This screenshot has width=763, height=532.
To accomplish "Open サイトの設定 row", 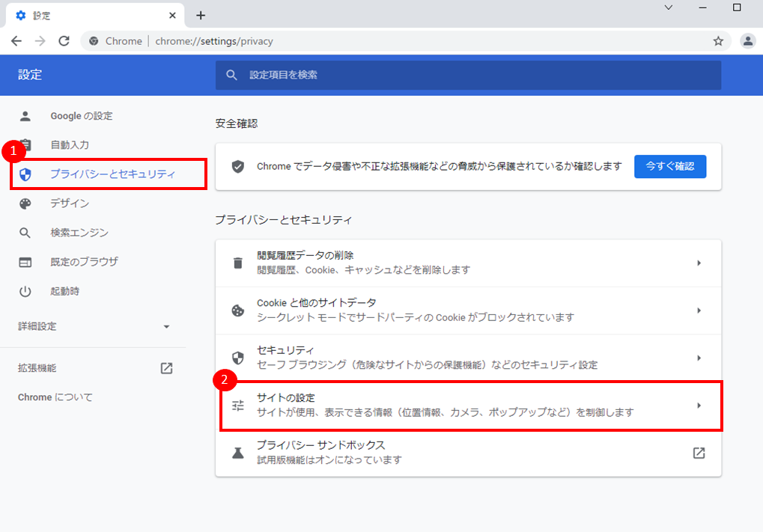I will click(468, 405).
